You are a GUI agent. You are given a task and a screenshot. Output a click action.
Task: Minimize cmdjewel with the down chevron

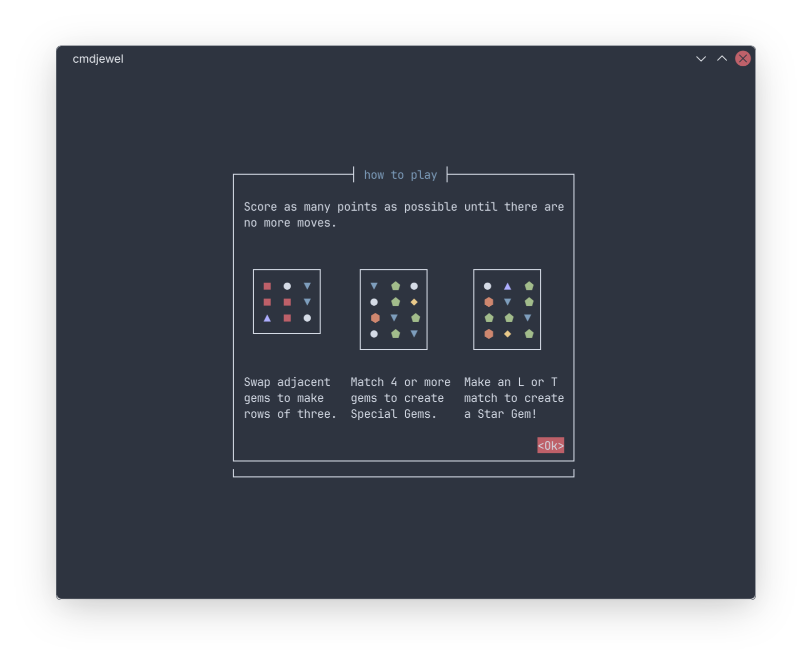[701, 59]
